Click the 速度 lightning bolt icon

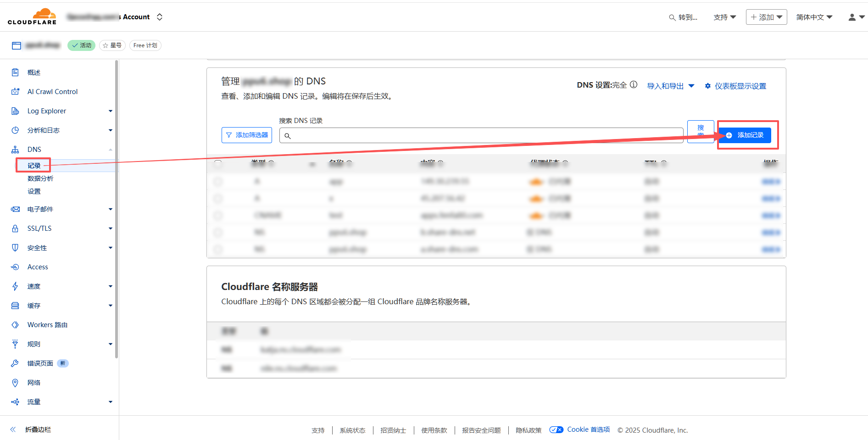tap(15, 286)
